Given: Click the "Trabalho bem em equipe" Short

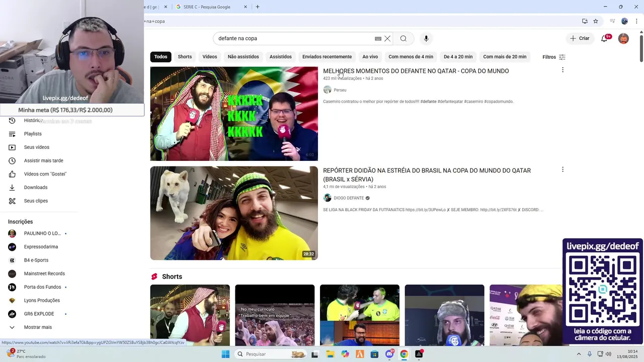Looking at the screenshot, I should click(275, 315).
